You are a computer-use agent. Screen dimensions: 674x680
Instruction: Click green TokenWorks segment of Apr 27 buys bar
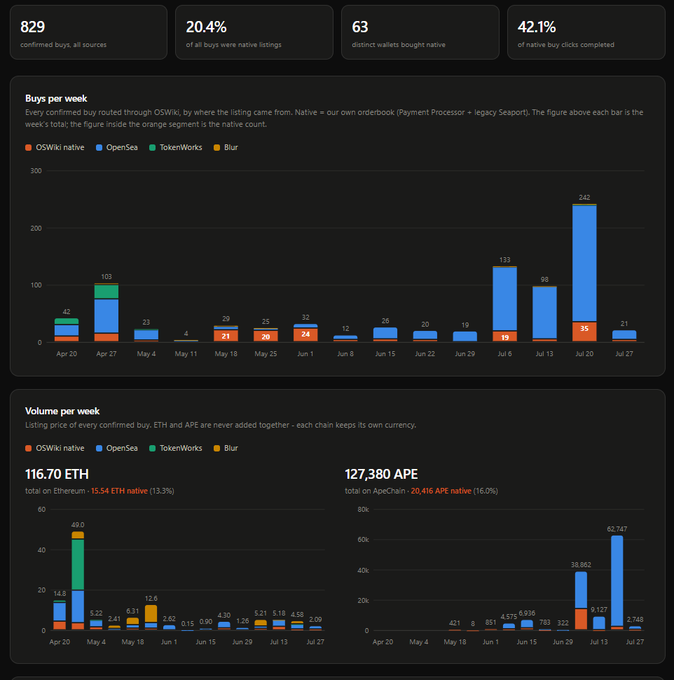107,291
